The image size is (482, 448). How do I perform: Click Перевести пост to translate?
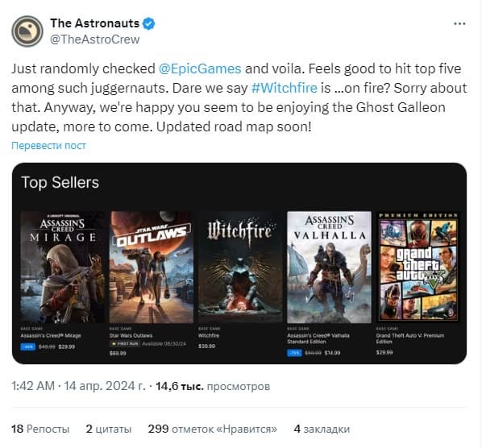(48, 145)
